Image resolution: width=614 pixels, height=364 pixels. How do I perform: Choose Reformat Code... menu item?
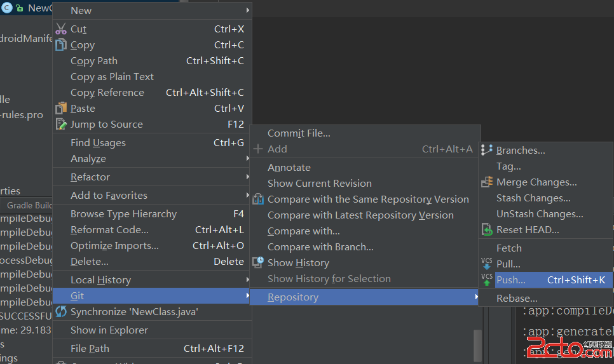[109, 230]
